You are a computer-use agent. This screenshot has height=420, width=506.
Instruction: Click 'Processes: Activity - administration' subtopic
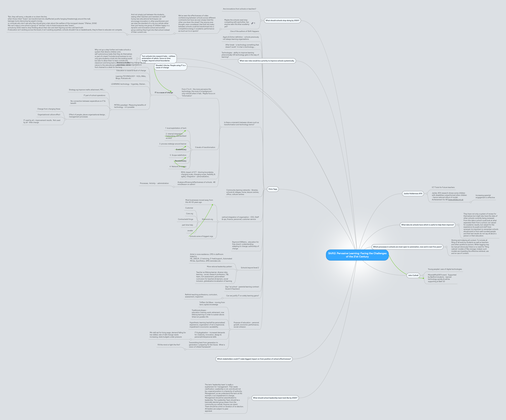coord(154,183)
